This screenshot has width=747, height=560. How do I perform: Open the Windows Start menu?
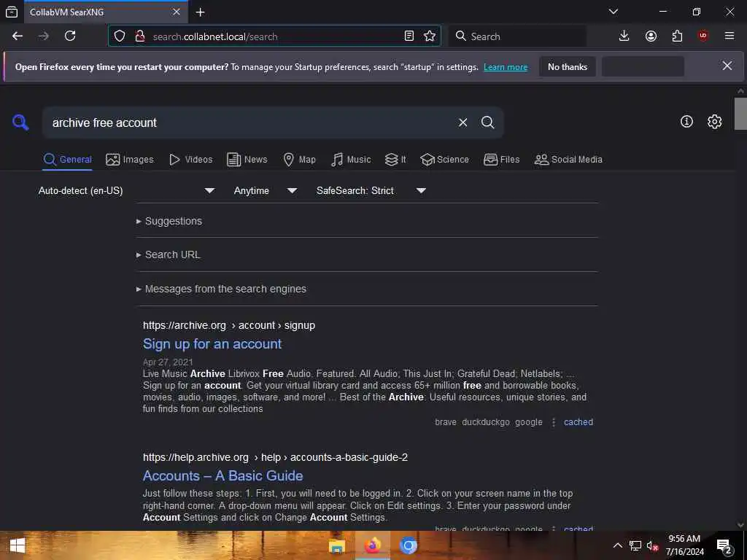click(x=18, y=545)
